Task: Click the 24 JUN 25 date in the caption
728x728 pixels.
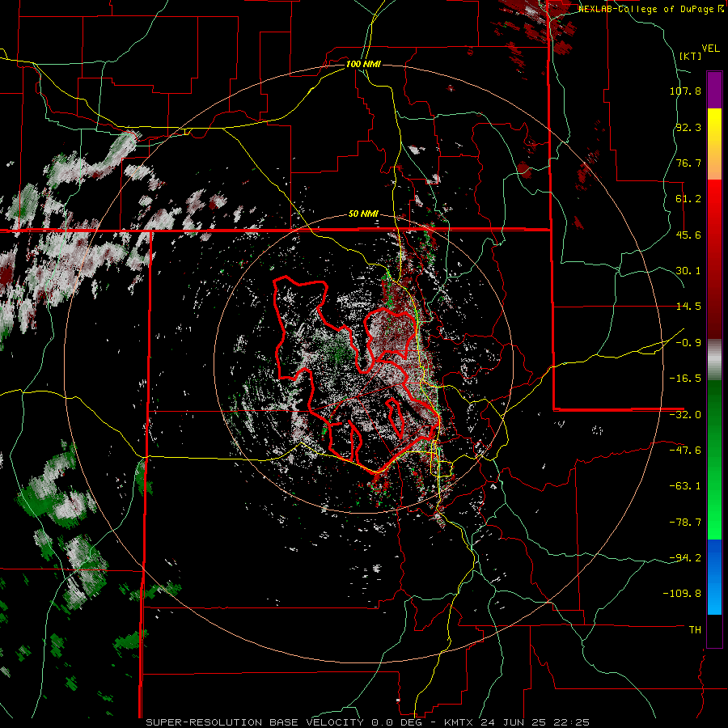Action: pos(514,722)
